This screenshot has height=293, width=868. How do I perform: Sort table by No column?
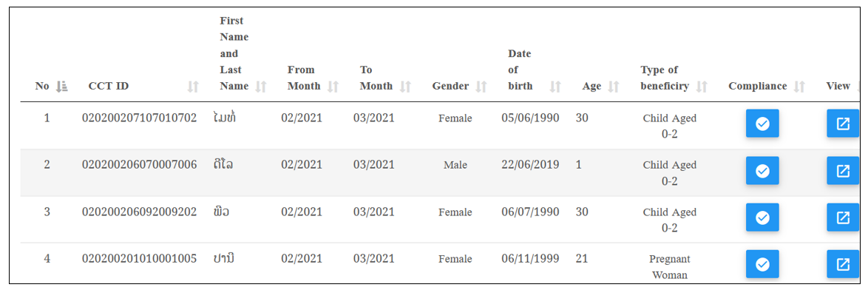tap(62, 87)
